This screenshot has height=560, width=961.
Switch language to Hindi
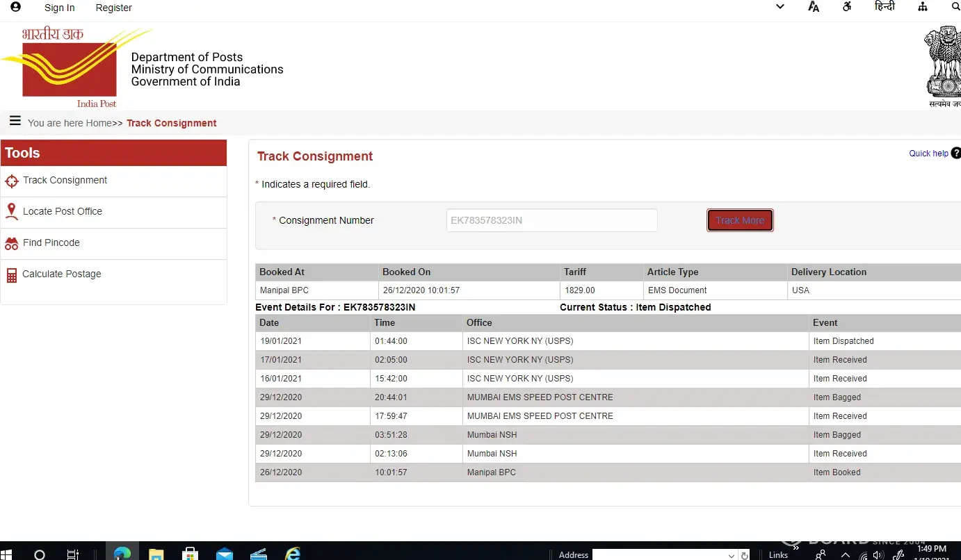pyautogui.click(x=885, y=7)
